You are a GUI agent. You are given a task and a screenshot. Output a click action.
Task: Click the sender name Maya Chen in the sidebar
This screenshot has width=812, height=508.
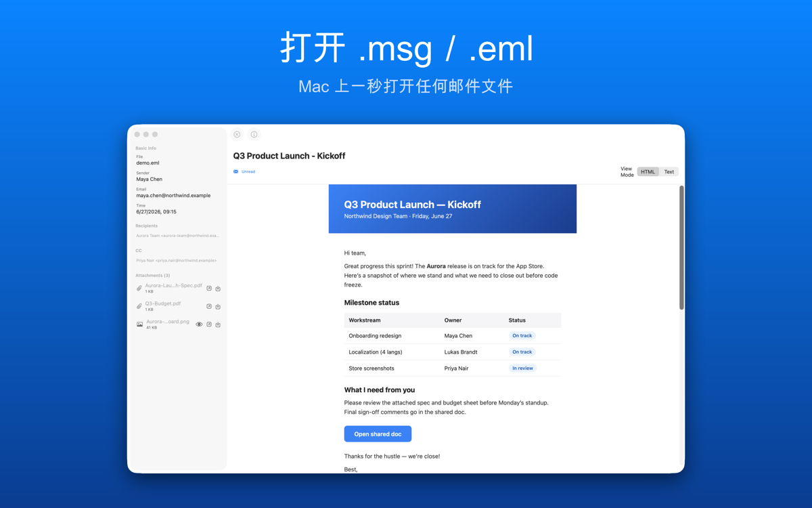(149, 179)
